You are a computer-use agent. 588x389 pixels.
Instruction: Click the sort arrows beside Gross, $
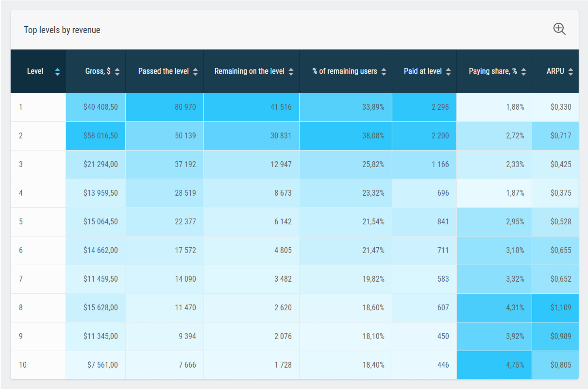[x=117, y=72]
